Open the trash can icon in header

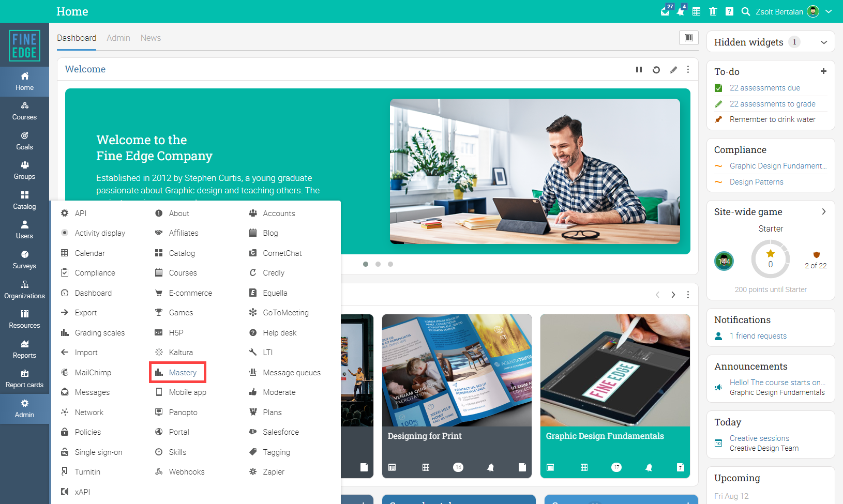713,11
